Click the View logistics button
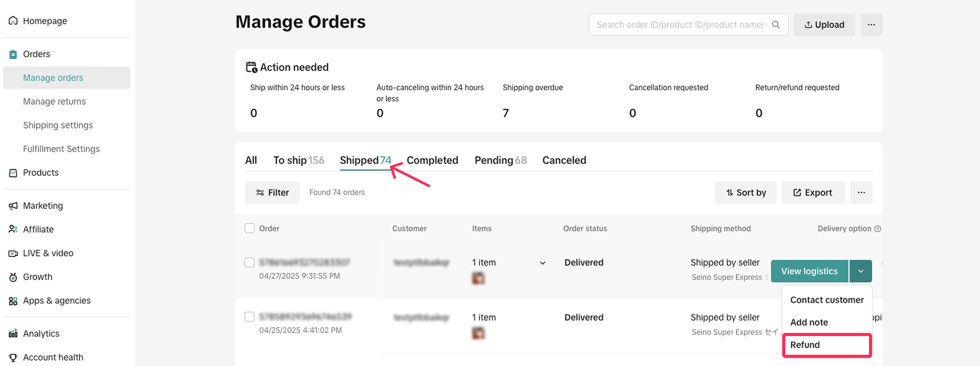The width and height of the screenshot is (980, 366). [809, 271]
